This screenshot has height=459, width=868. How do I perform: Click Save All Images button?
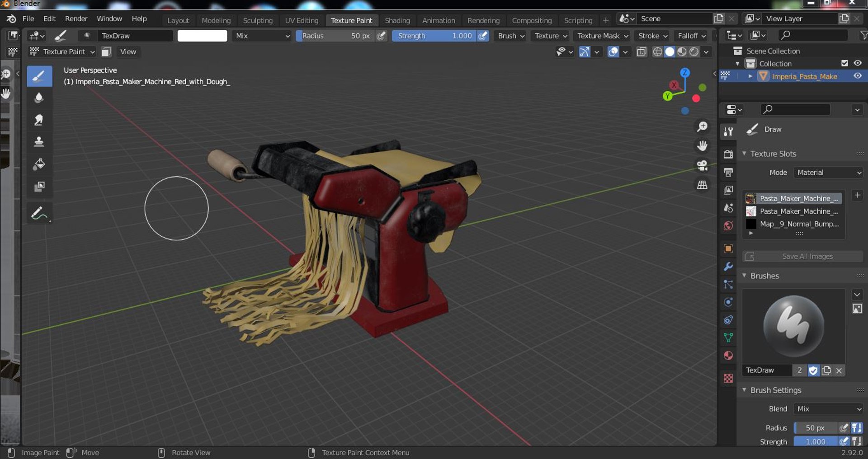[803, 256]
